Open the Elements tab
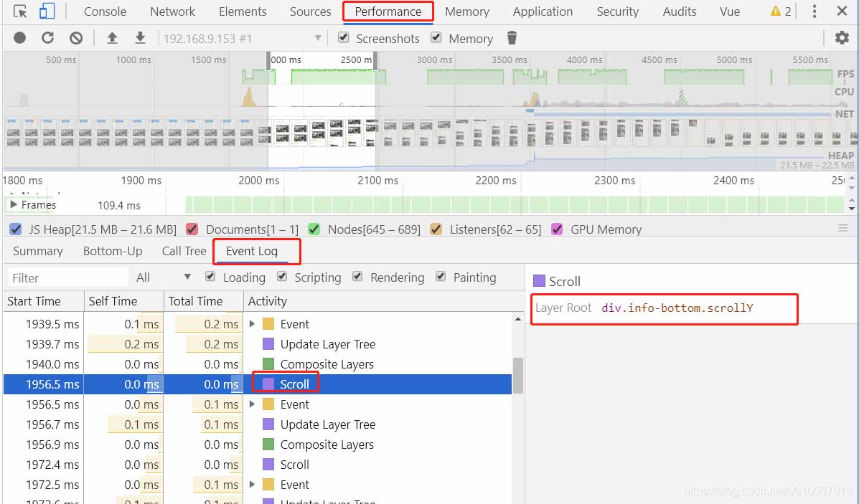 (x=243, y=11)
